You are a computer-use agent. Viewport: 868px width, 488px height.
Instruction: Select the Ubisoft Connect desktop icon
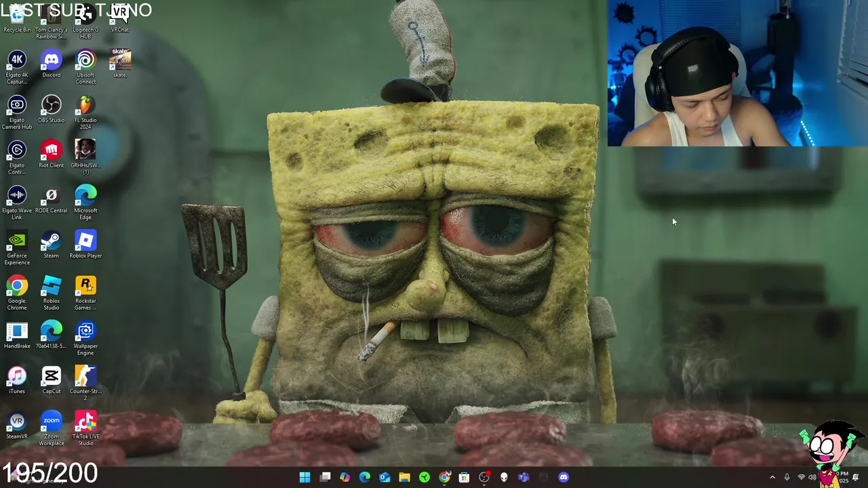coord(85,68)
